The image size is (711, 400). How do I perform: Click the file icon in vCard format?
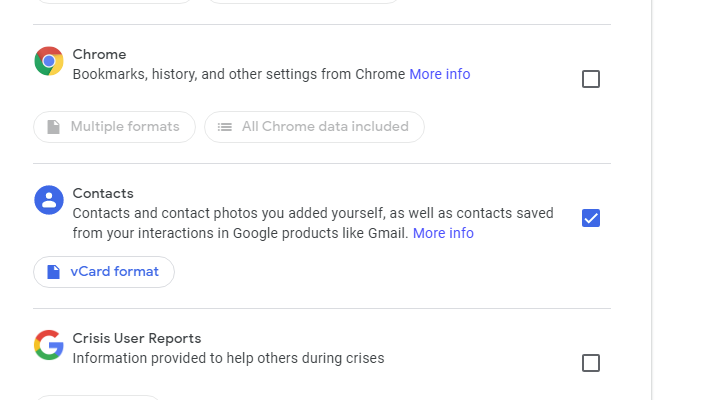(54, 272)
